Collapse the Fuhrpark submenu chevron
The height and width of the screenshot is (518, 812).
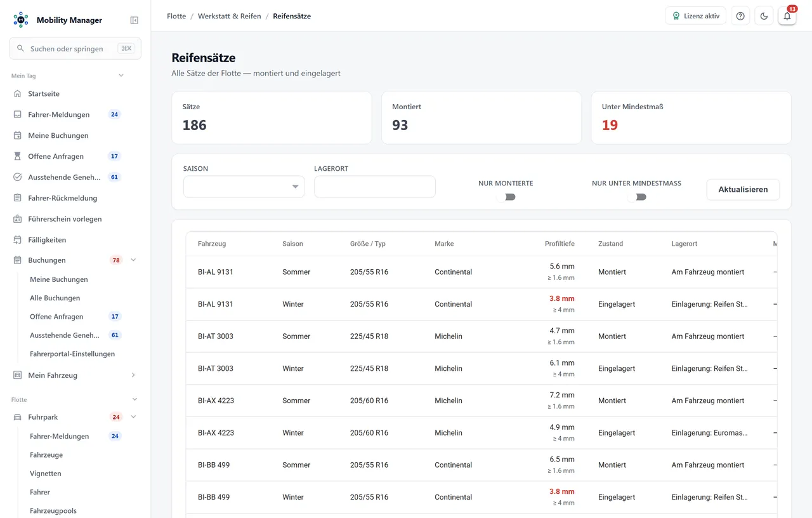tap(133, 417)
